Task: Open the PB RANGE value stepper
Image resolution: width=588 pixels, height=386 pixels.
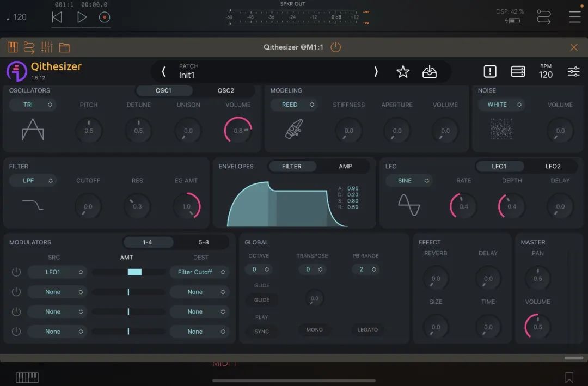Action: (x=366, y=269)
